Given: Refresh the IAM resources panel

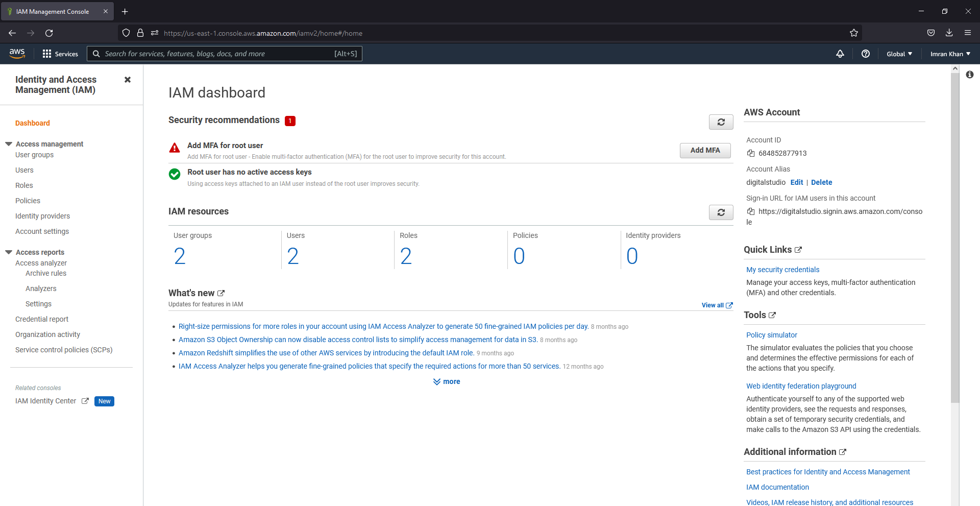Looking at the screenshot, I should click(721, 212).
